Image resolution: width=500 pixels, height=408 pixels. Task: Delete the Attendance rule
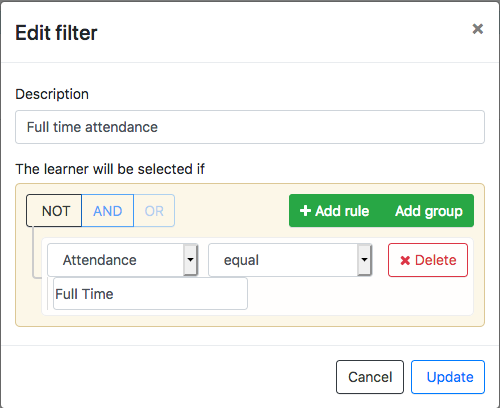pos(428,260)
